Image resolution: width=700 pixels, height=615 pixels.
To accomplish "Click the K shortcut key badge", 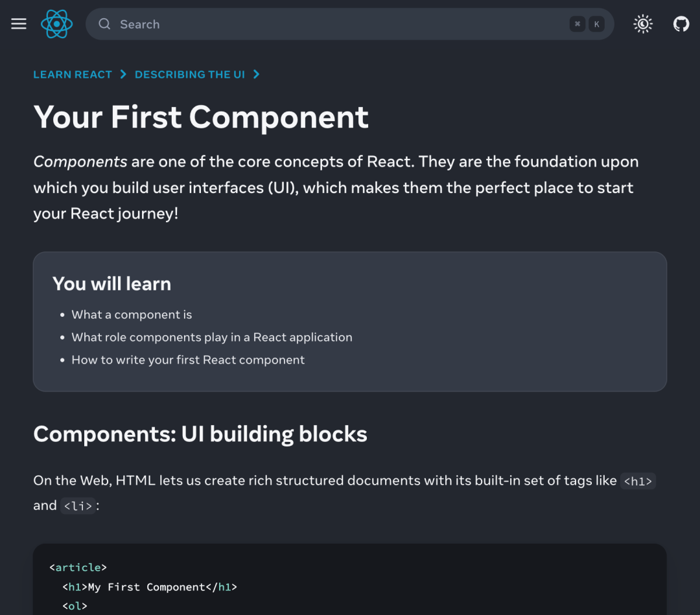I will [x=596, y=24].
